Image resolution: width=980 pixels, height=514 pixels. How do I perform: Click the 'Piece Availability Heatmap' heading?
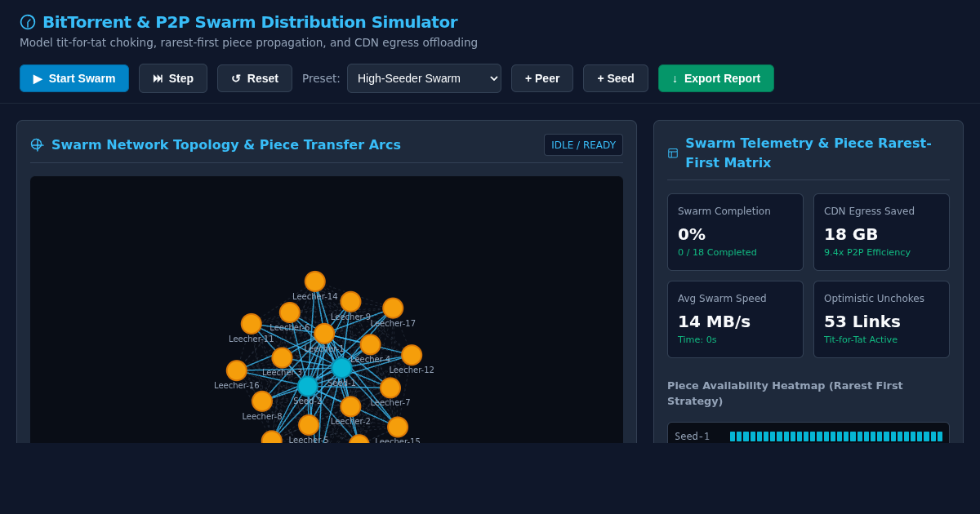pyautogui.click(x=785, y=393)
